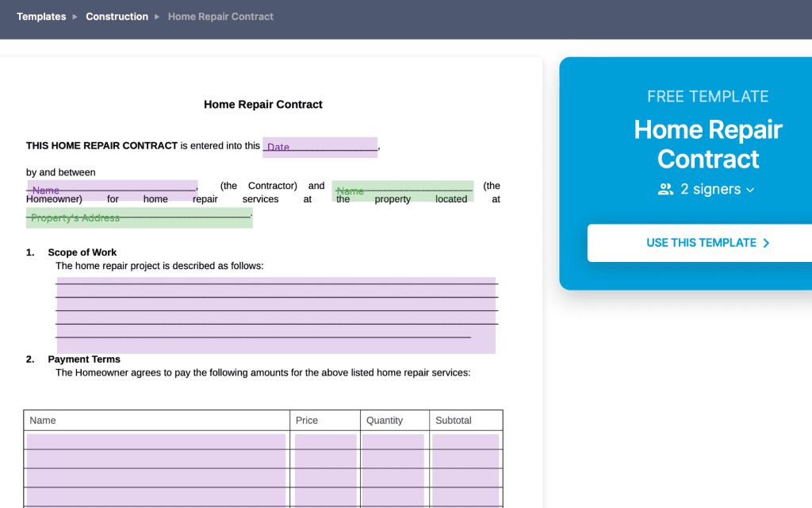Image resolution: width=812 pixels, height=508 pixels.
Task: Select the Date input field
Action: coord(320,147)
